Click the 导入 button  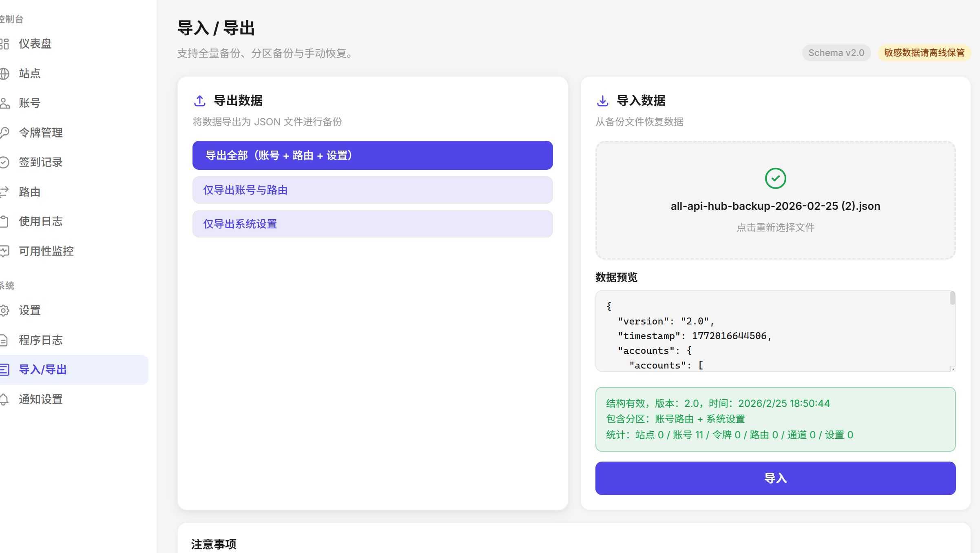click(x=775, y=478)
